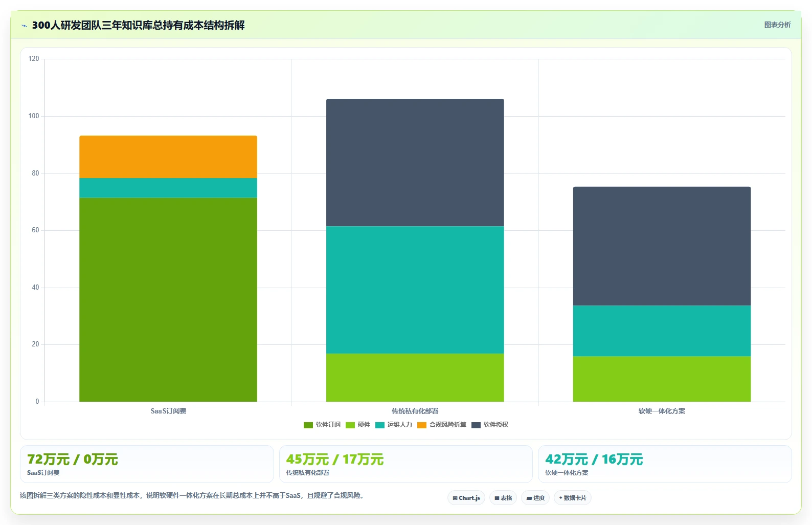Click the dark green 软件订阅 segment in the SaaS bar
This screenshot has height=525, width=812.
(168, 300)
